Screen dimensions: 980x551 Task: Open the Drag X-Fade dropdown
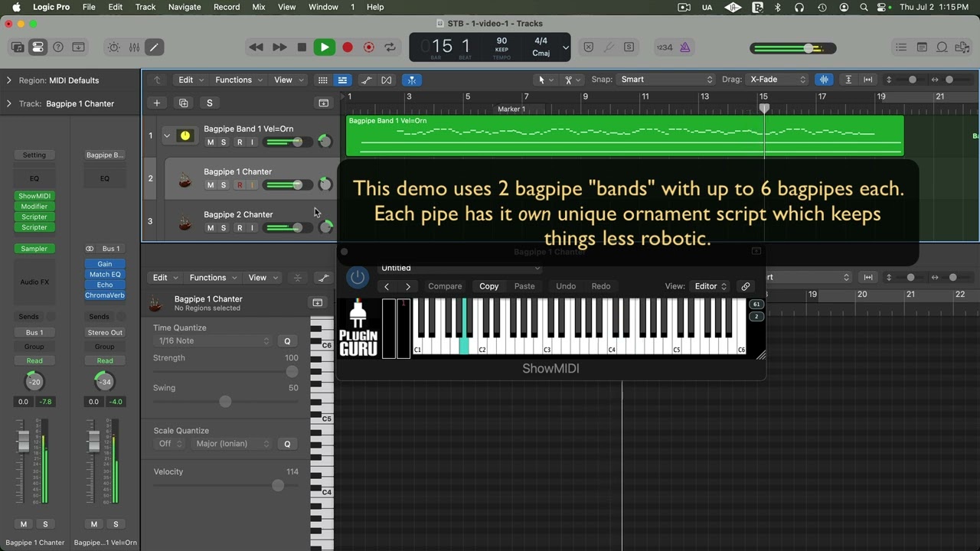pyautogui.click(x=778, y=80)
